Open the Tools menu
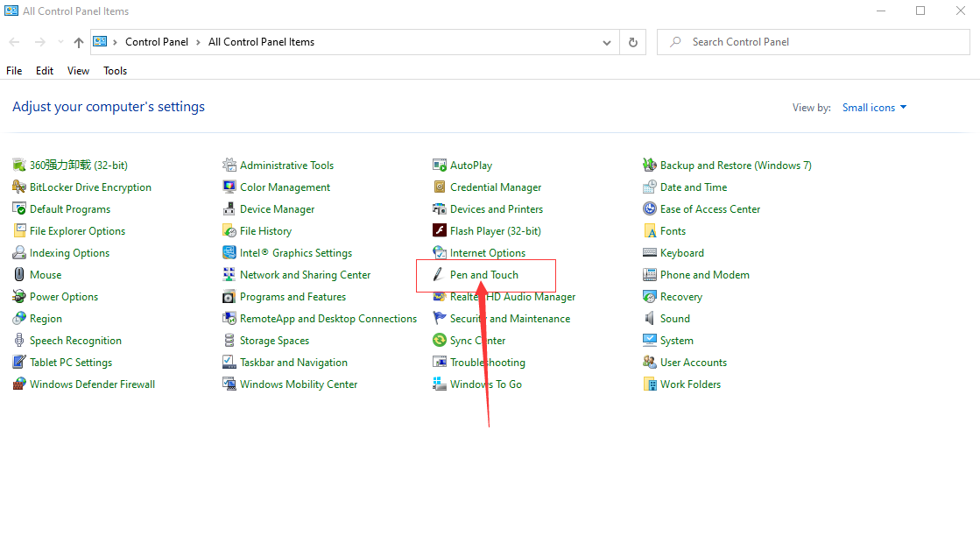Viewport: 980px width, 550px height. [115, 71]
